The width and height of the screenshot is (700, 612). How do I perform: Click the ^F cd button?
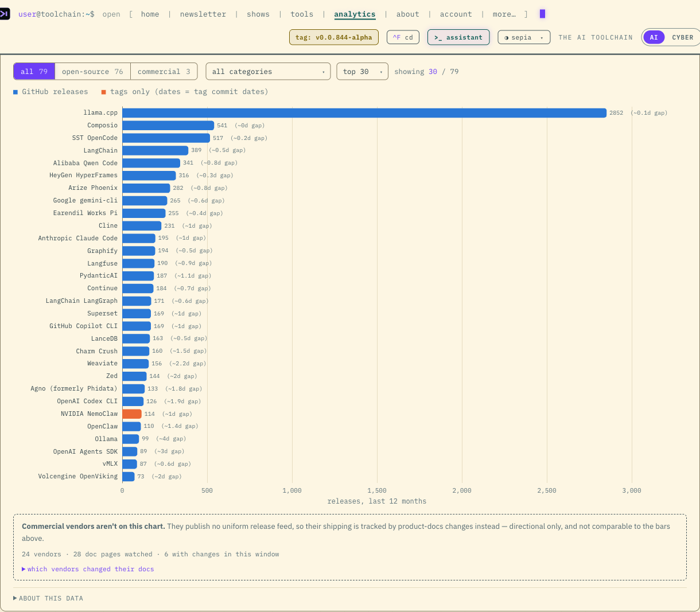(403, 37)
